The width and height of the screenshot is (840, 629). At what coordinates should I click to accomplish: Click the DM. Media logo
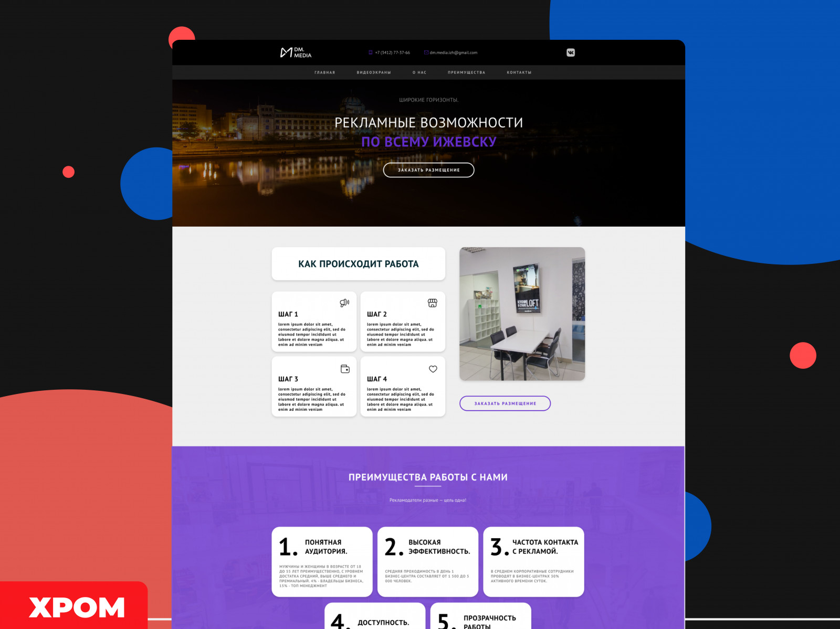click(296, 52)
